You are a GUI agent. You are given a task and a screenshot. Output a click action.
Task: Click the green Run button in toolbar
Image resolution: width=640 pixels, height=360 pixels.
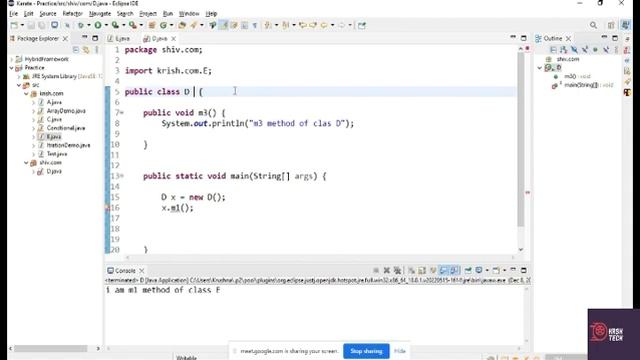click(98, 25)
